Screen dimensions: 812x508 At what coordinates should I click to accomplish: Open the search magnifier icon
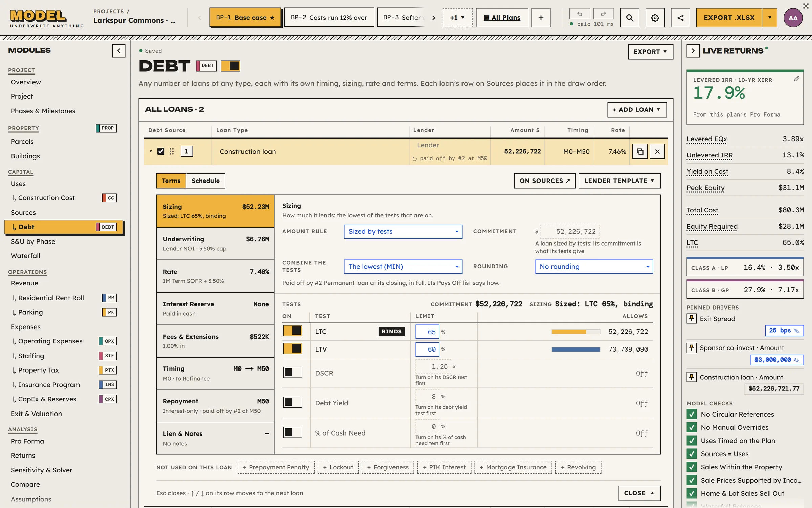tap(630, 18)
